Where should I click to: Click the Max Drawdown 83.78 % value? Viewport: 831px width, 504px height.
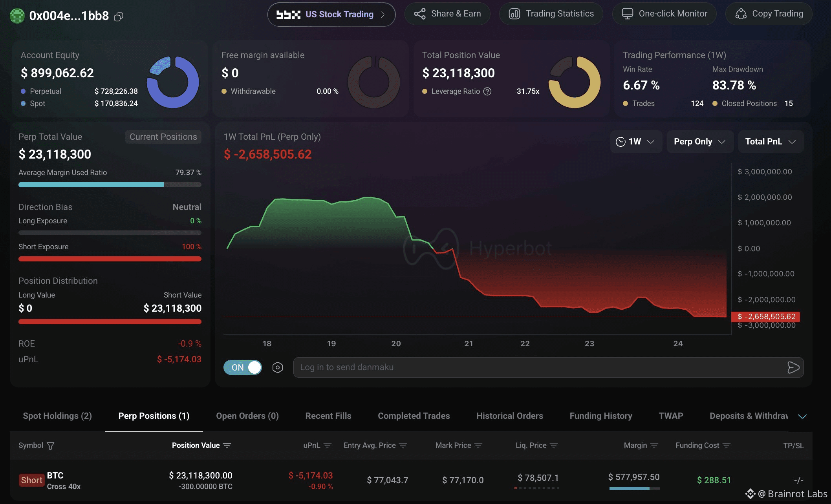pyautogui.click(x=734, y=85)
